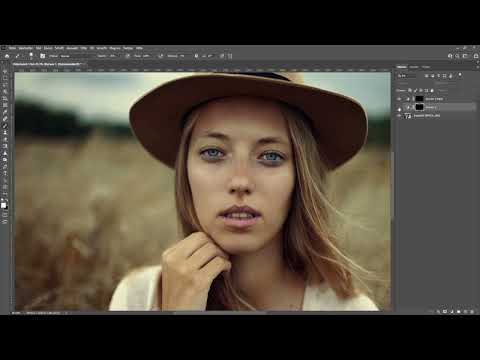Screen dimensions: 480x360
Task: Toggle visibility of the selected middle layer
Action: [x=399, y=107]
